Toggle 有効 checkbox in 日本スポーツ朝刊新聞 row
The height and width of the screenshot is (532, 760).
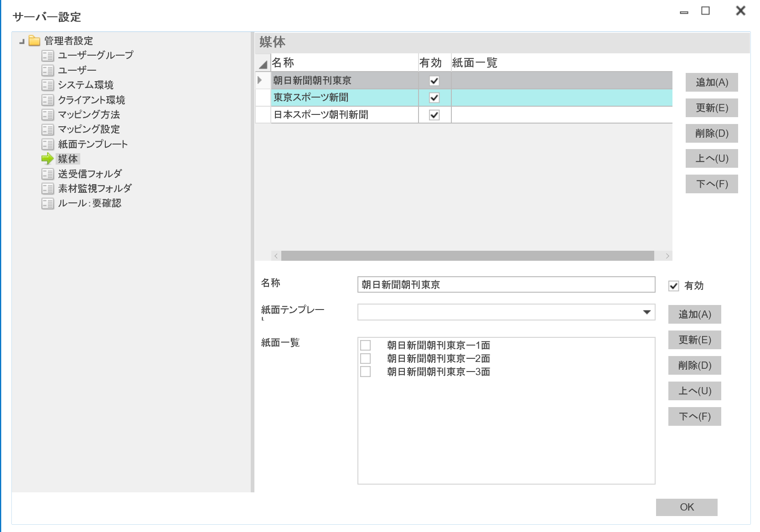(434, 115)
